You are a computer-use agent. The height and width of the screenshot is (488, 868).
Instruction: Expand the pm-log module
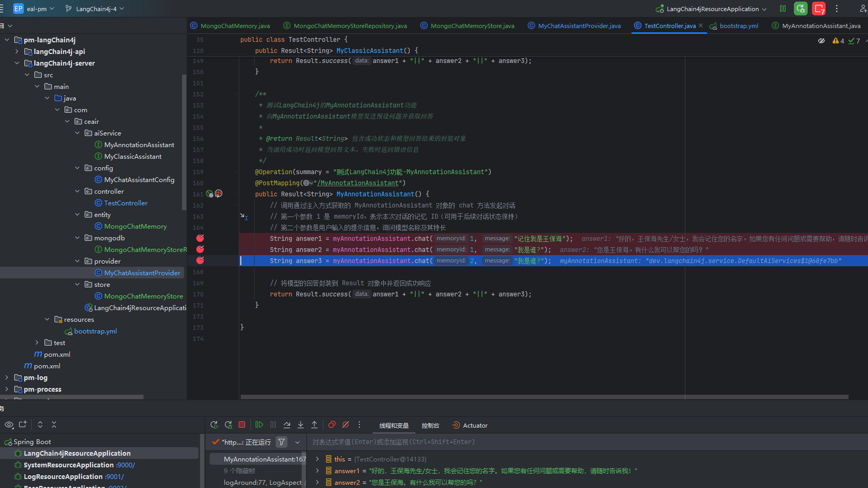click(x=7, y=377)
